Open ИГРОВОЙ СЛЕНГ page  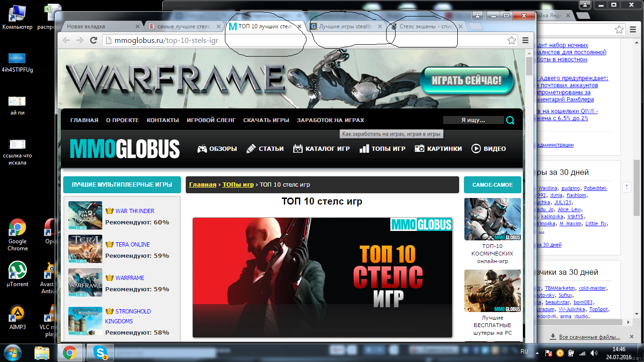click(x=211, y=120)
